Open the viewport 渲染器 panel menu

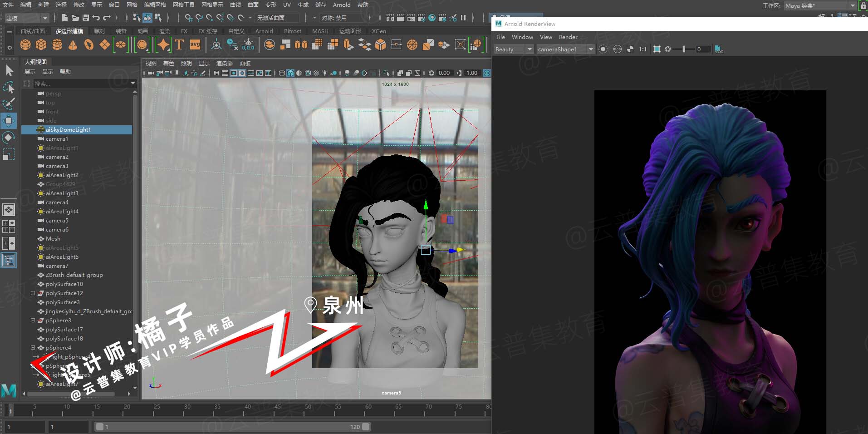coord(224,63)
